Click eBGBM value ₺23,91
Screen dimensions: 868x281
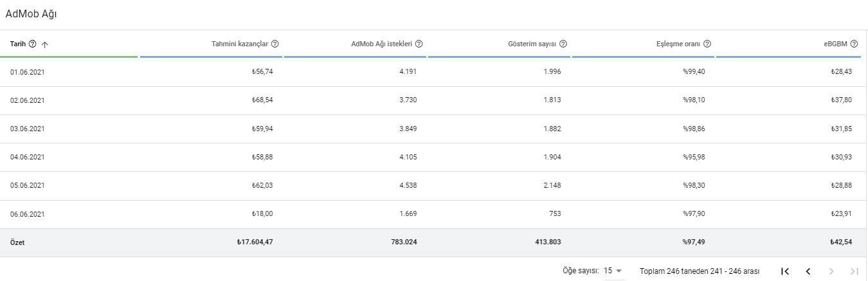tap(841, 213)
